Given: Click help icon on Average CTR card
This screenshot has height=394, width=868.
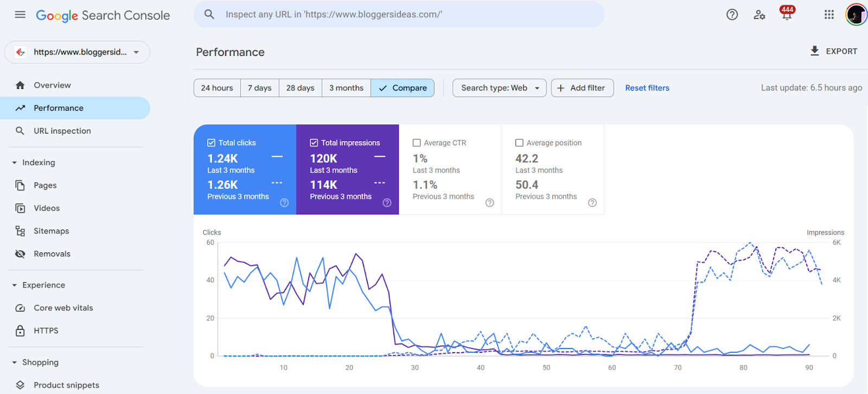Looking at the screenshot, I should 490,203.
